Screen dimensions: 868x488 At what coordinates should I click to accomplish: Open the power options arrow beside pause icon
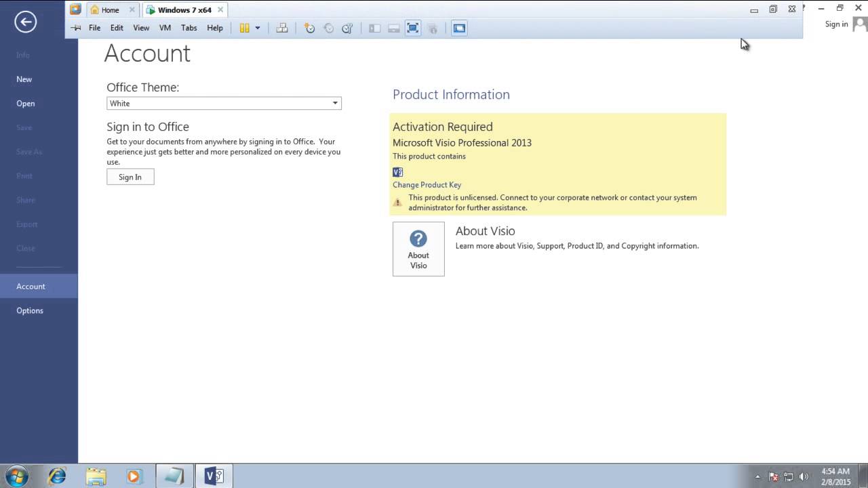[258, 28]
